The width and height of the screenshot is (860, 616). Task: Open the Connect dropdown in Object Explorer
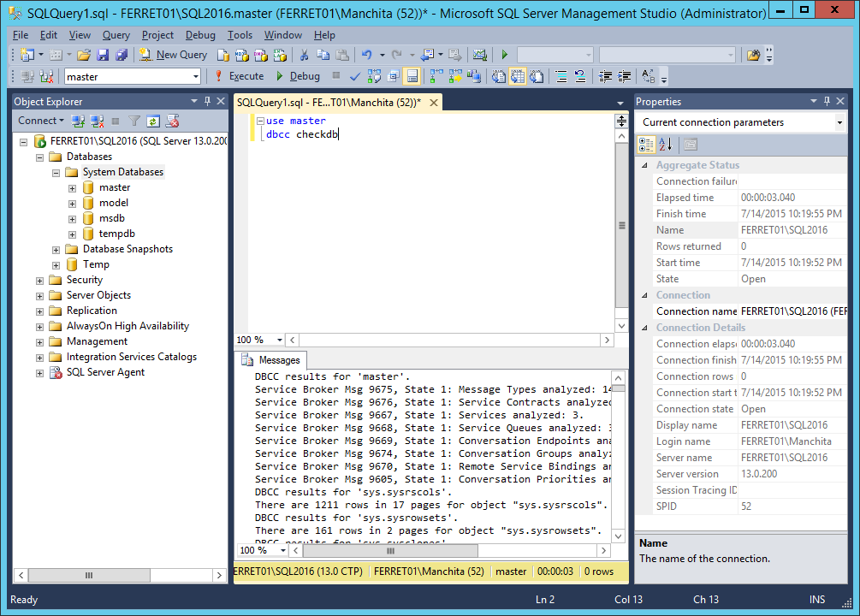[x=40, y=120]
